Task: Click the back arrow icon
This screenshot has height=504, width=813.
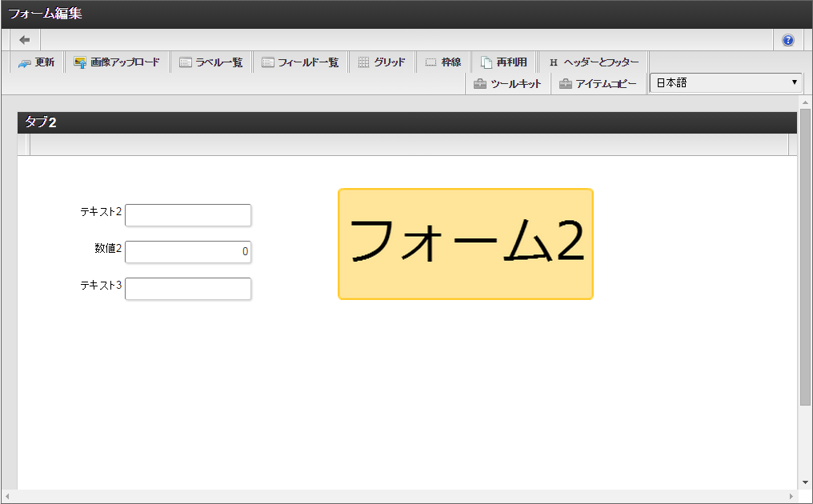Action: pos(25,40)
